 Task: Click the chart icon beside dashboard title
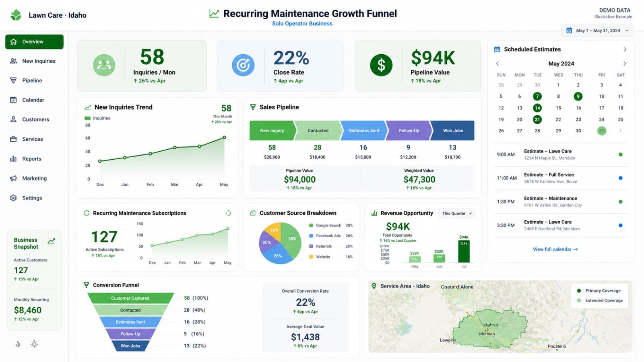click(214, 14)
